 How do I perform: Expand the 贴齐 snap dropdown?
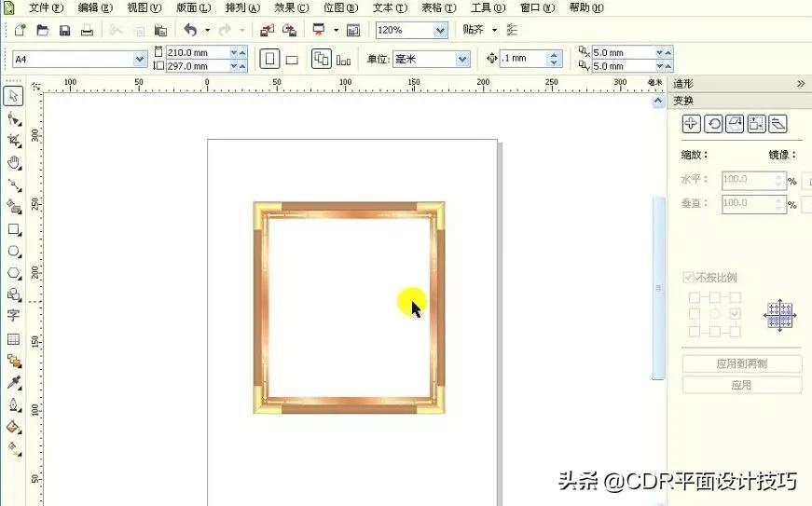(494, 31)
